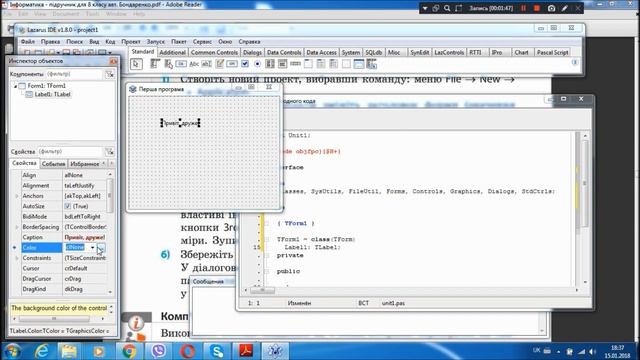
Task: Take a snapshot with recorder camera icon
Action: pyautogui.click(x=551, y=8)
